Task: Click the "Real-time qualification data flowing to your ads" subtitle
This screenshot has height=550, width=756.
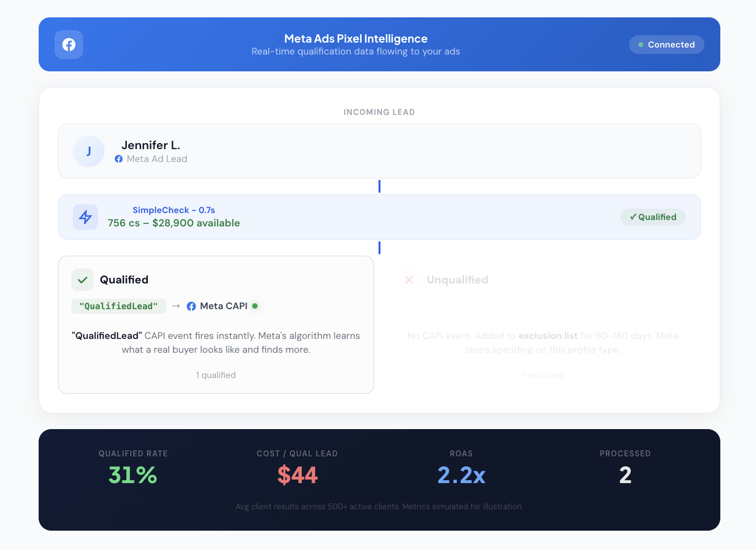Action: (356, 52)
